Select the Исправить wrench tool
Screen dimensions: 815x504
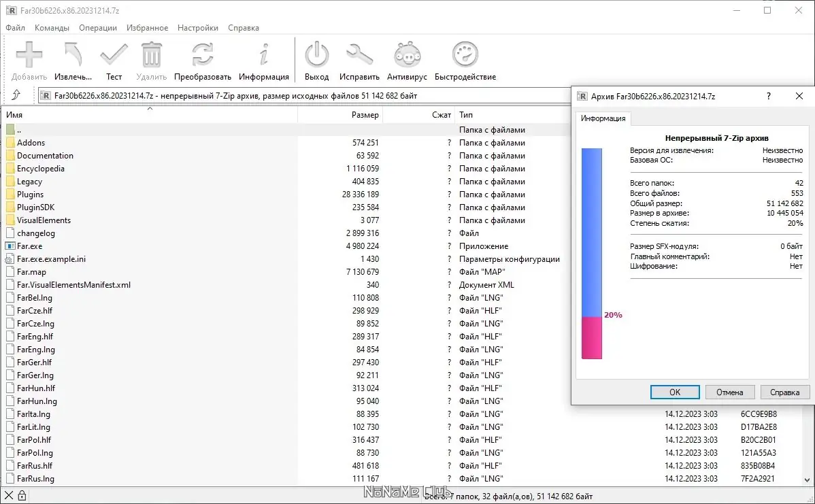359,55
